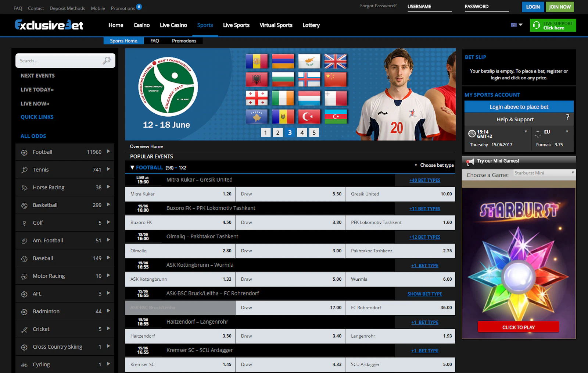Screen dimensions: 588x373
Task: Switch to the Promotions sub-tab
Action: [184, 41]
